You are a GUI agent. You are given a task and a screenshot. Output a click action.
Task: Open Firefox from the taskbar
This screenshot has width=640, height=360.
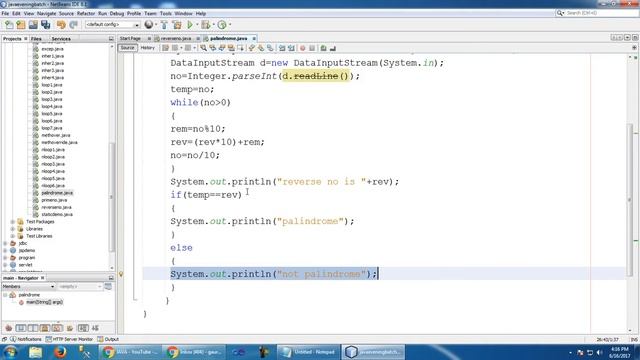tap(60, 352)
